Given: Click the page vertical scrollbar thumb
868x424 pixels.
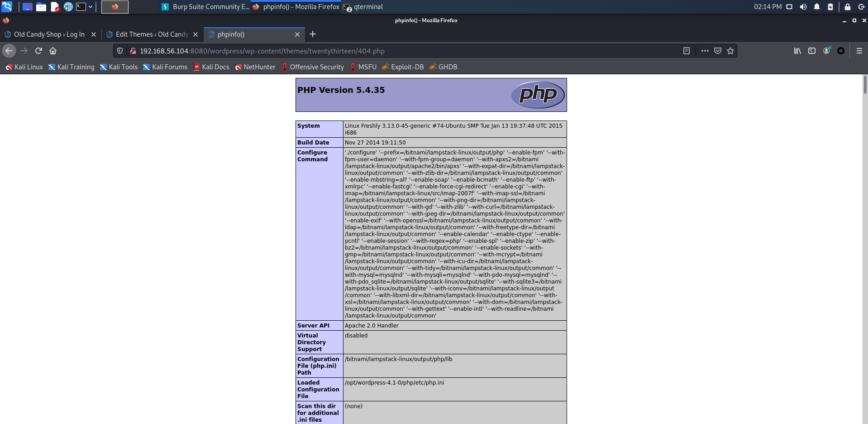Looking at the screenshot, I should pyautogui.click(x=865, y=85).
